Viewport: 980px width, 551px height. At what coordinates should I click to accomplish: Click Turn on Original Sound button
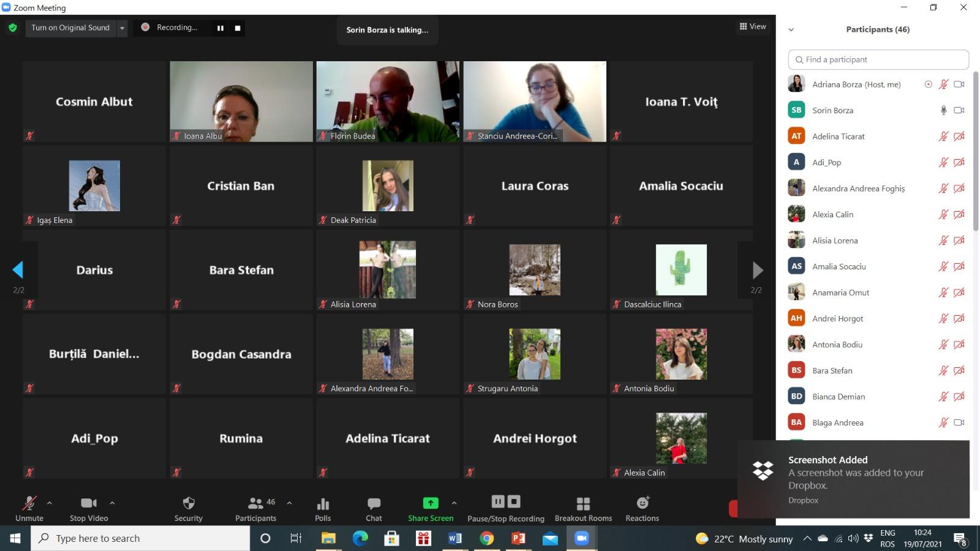pos(70,28)
